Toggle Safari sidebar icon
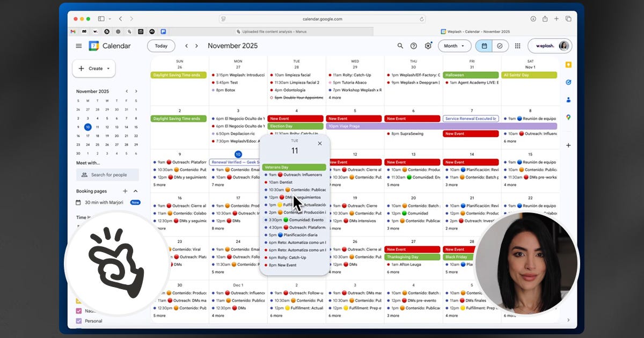This screenshot has height=338, width=644. (101, 19)
